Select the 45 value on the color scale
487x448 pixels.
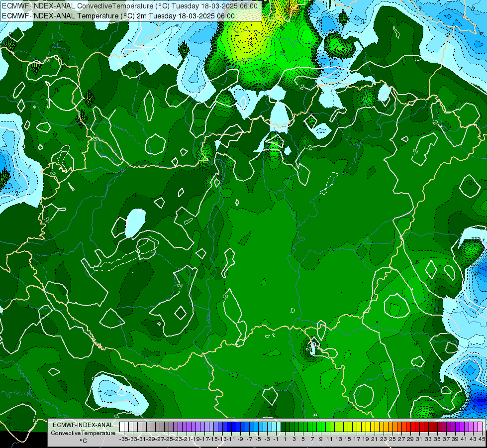tap(482, 440)
